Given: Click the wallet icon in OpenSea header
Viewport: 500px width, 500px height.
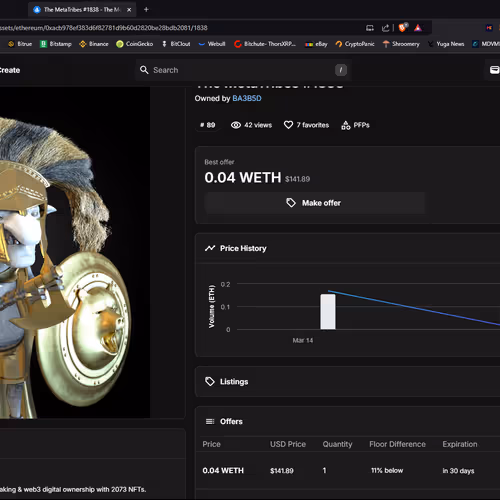Looking at the screenshot, I should [495, 70].
